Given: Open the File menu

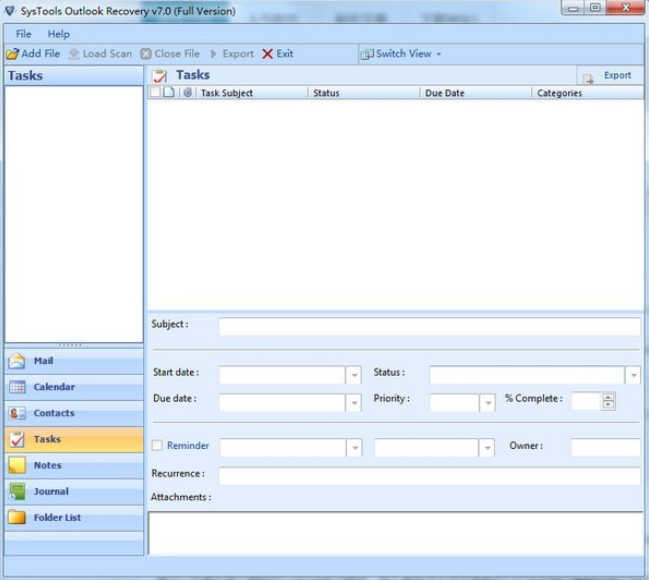Looking at the screenshot, I should point(23,34).
